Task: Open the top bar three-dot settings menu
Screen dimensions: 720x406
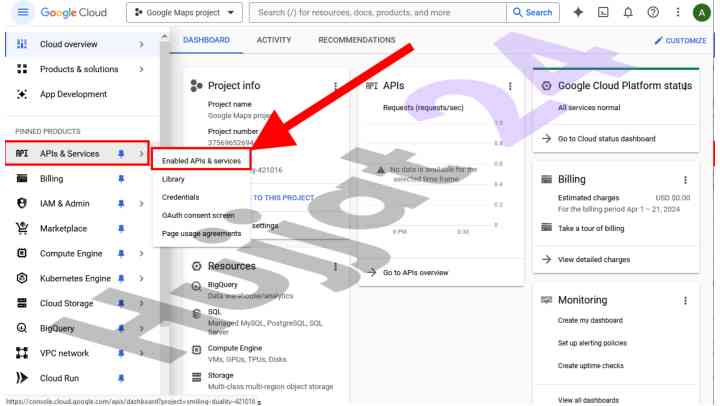Action: pyautogui.click(x=677, y=12)
